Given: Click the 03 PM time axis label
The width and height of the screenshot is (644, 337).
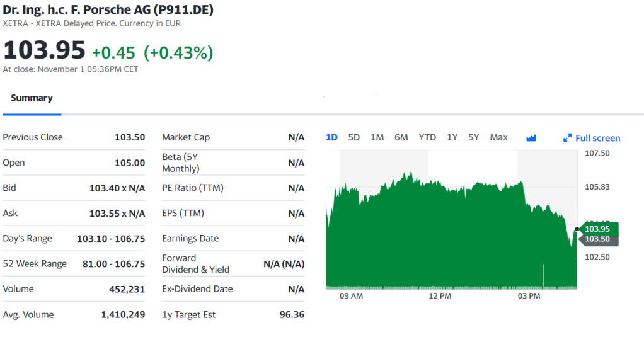Looking at the screenshot, I should (x=529, y=295).
